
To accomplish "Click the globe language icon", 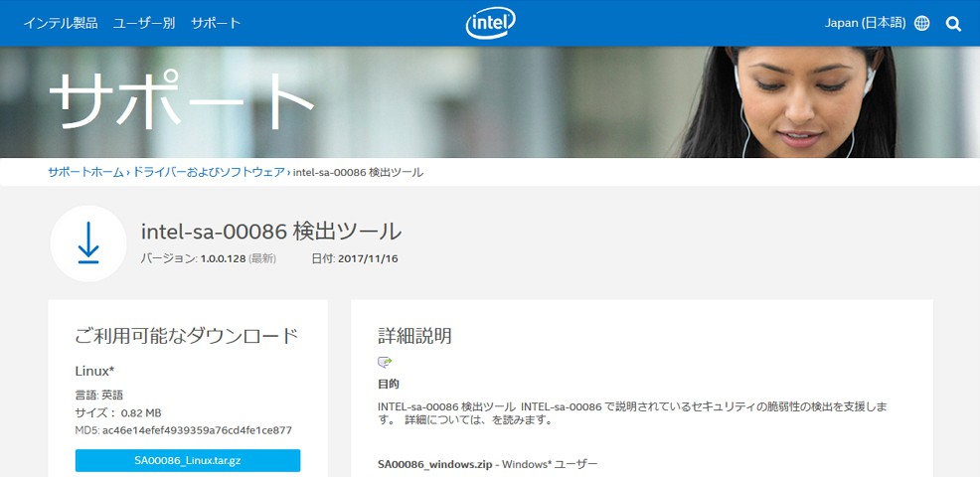I will [x=922, y=24].
